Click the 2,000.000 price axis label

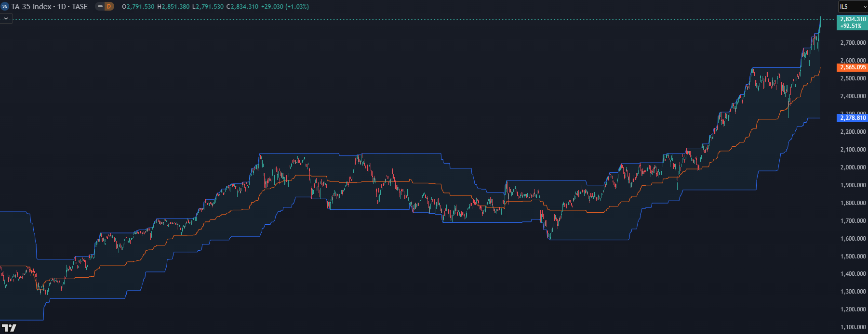pyautogui.click(x=853, y=167)
